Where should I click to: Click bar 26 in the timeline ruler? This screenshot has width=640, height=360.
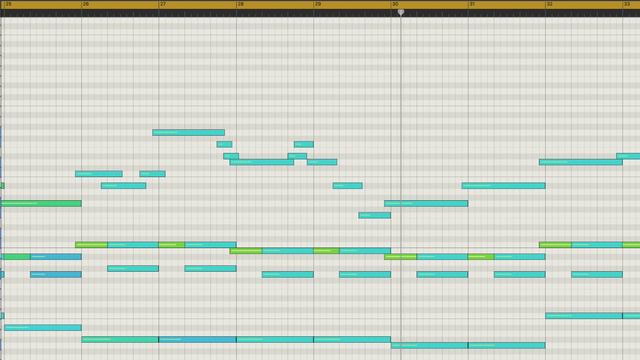(x=86, y=4)
